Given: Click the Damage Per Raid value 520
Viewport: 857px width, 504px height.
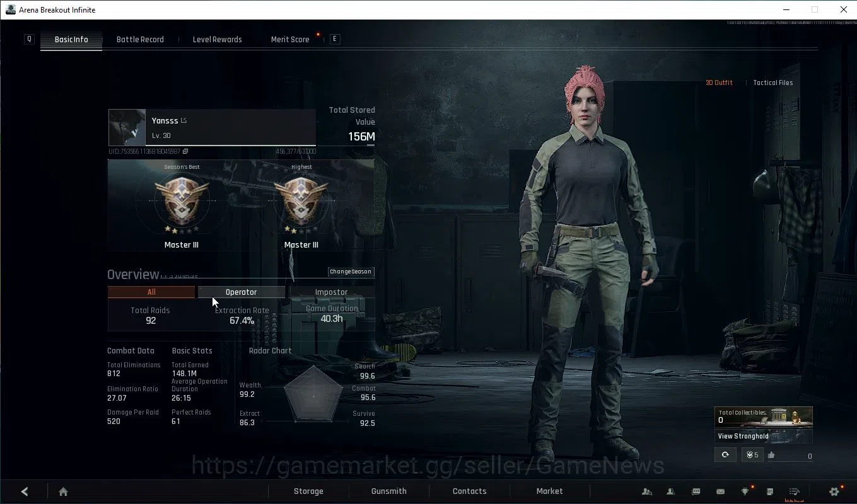Looking at the screenshot, I should (114, 421).
